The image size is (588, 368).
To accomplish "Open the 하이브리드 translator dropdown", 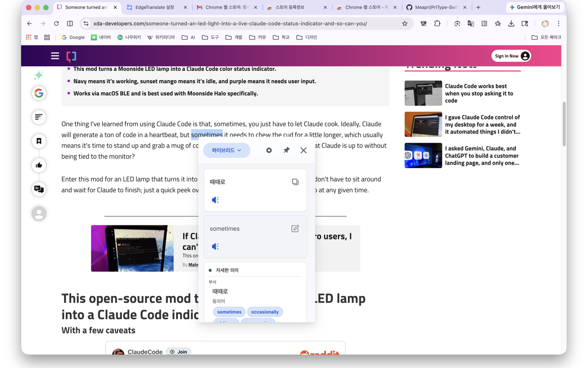I will coord(226,150).
